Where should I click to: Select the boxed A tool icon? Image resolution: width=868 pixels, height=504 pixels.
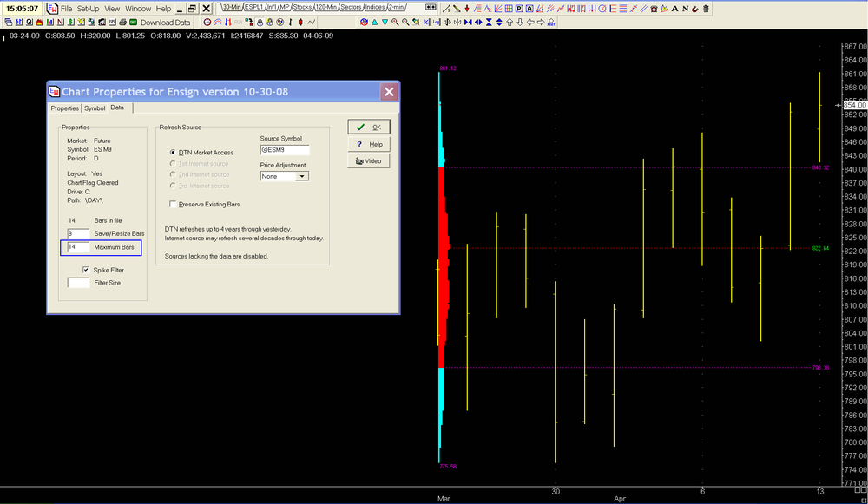(x=529, y=9)
